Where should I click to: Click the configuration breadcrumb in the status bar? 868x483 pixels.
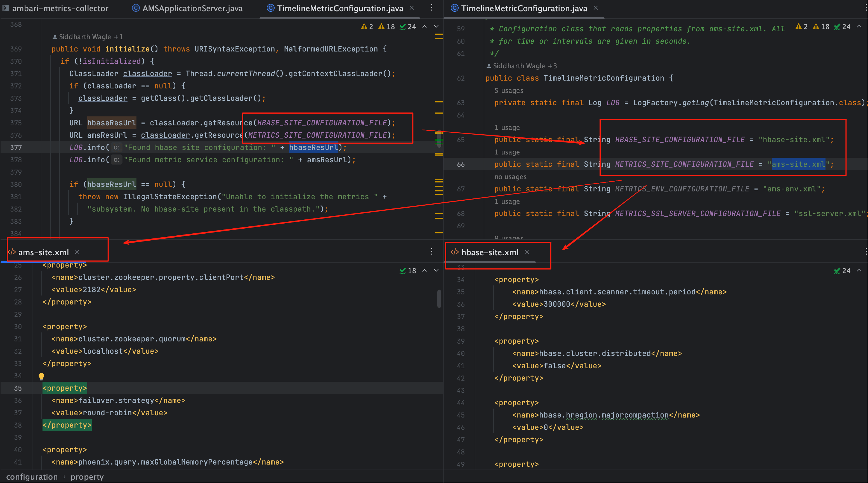pyautogui.click(x=32, y=477)
